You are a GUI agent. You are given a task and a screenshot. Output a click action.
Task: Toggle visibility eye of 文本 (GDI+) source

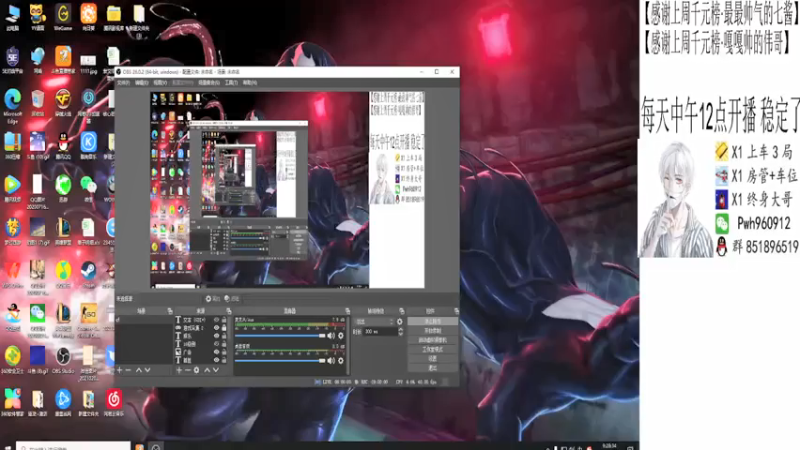click(216, 320)
